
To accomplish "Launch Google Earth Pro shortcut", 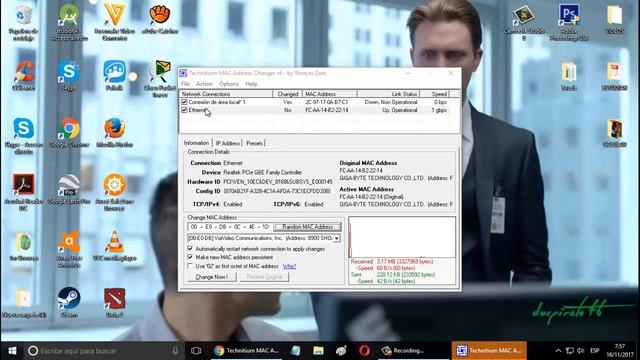I will pos(69,189).
